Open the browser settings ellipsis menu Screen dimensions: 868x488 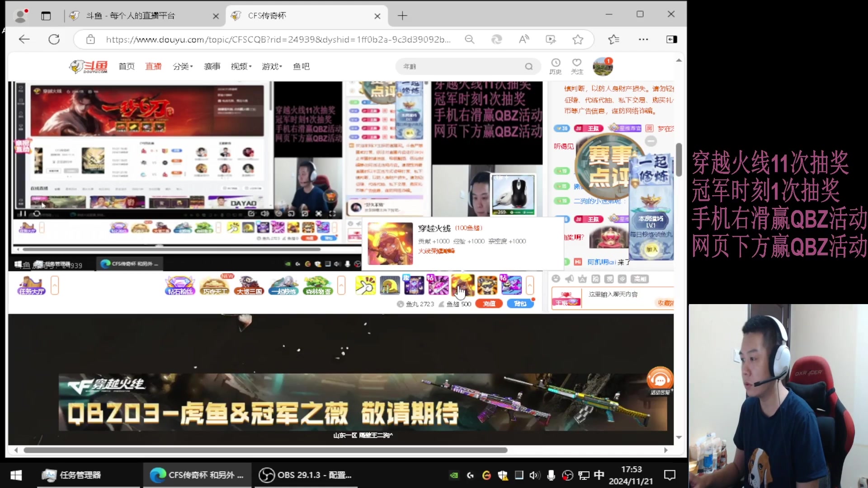[643, 39]
